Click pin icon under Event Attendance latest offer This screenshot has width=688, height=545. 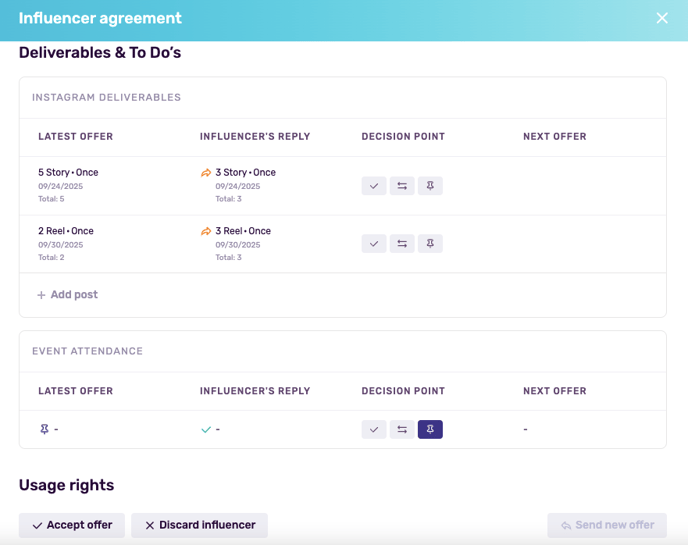pos(44,429)
